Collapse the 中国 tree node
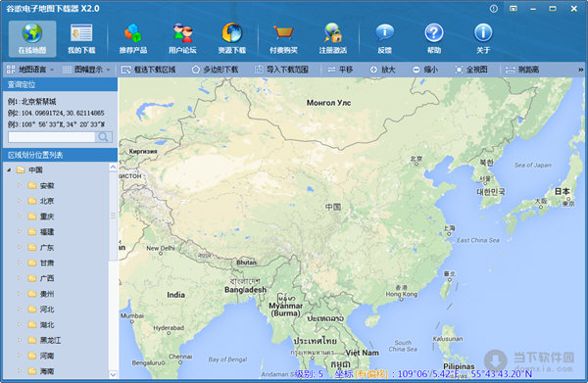 9,170
